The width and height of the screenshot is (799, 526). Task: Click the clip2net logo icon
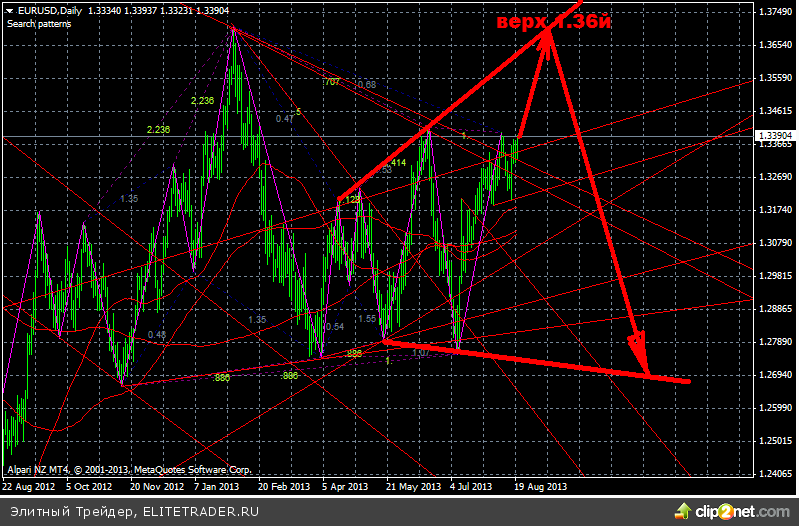click(684, 512)
